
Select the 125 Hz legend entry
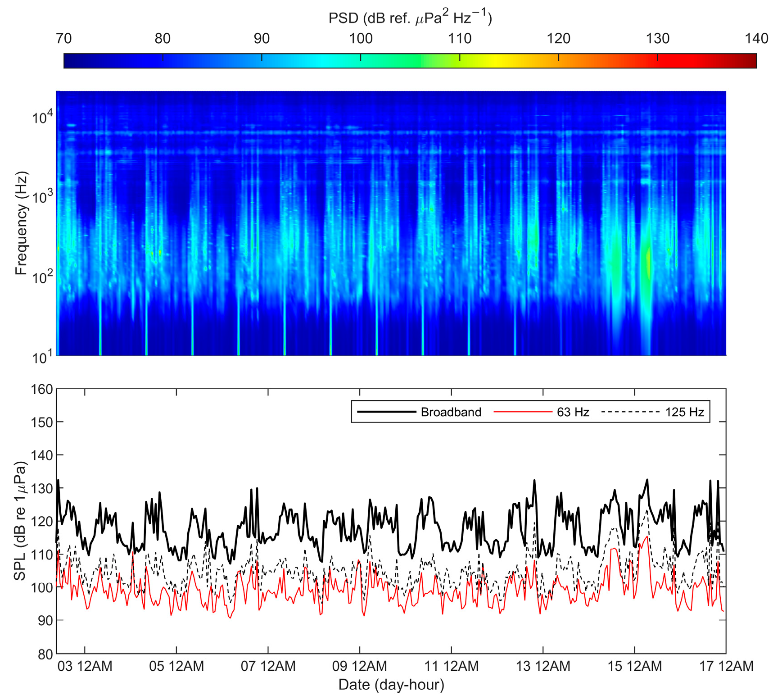(x=684, y=412)
